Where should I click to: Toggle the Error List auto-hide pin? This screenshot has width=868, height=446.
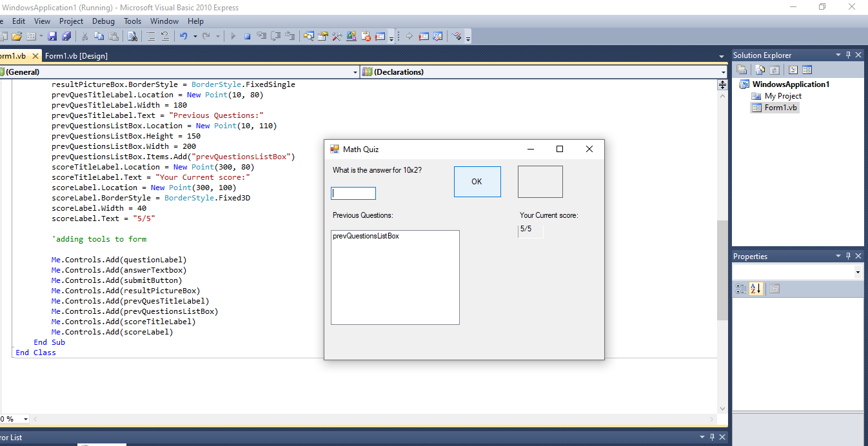point(712,437)
